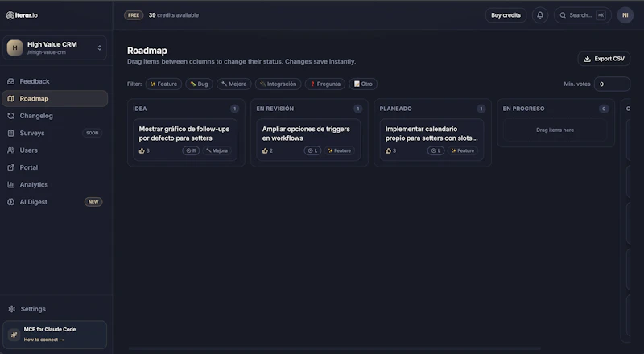
Task: Open Analytics
Action: (x=55, y=185)
